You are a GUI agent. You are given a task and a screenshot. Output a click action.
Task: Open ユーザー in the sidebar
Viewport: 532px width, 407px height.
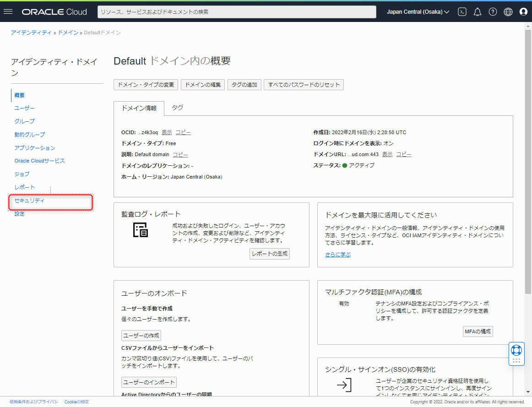(x=24, y=108)
